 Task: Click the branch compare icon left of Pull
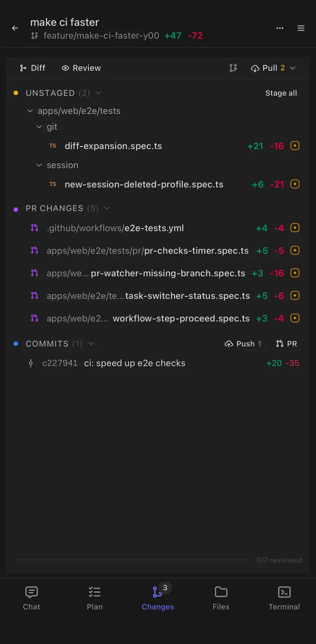(233, 68)
